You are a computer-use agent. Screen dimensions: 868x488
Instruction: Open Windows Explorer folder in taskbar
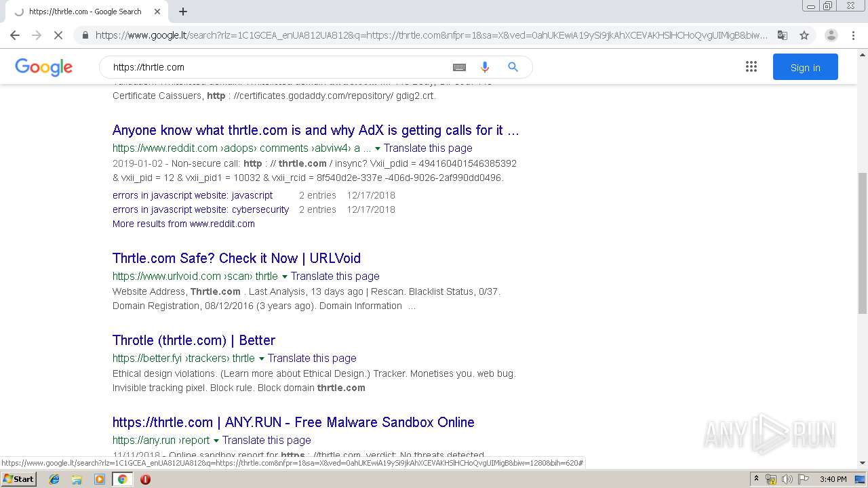77,479
